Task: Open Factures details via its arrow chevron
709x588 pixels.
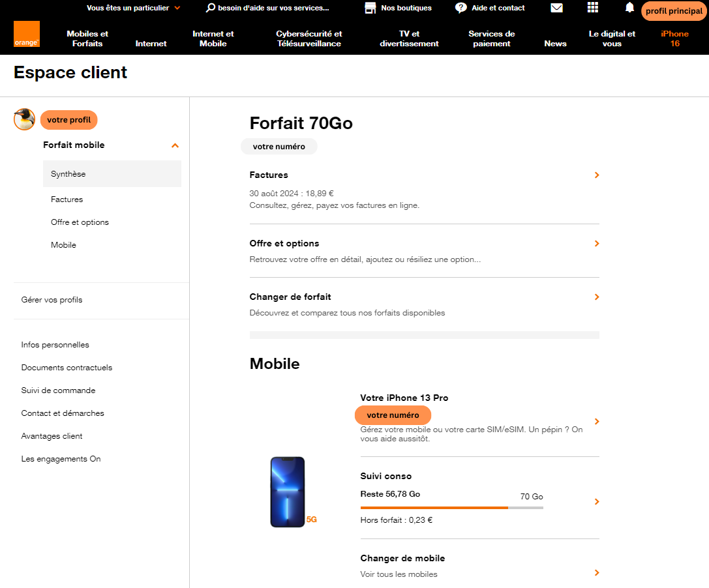Action: [x=596, y=175]
